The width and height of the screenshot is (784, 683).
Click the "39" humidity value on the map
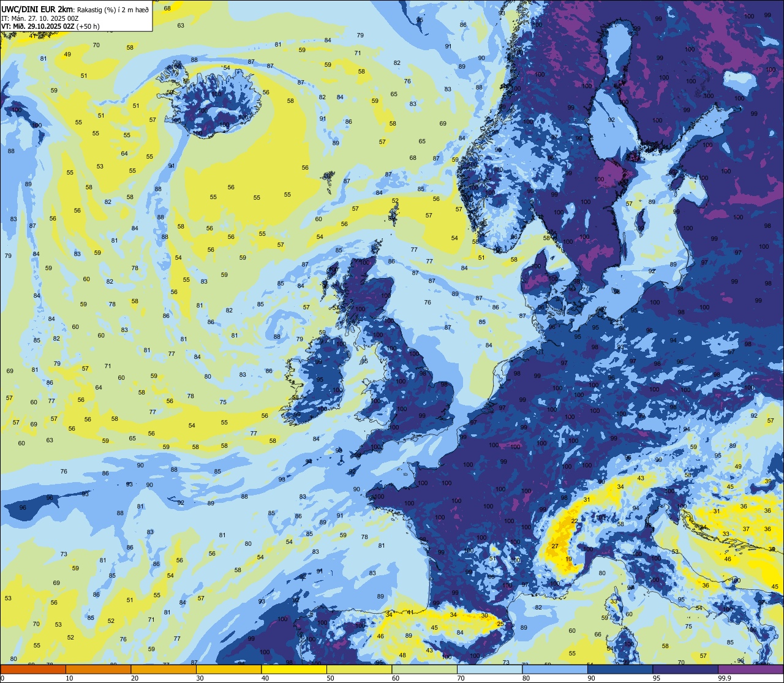click(x=768, y=481)
